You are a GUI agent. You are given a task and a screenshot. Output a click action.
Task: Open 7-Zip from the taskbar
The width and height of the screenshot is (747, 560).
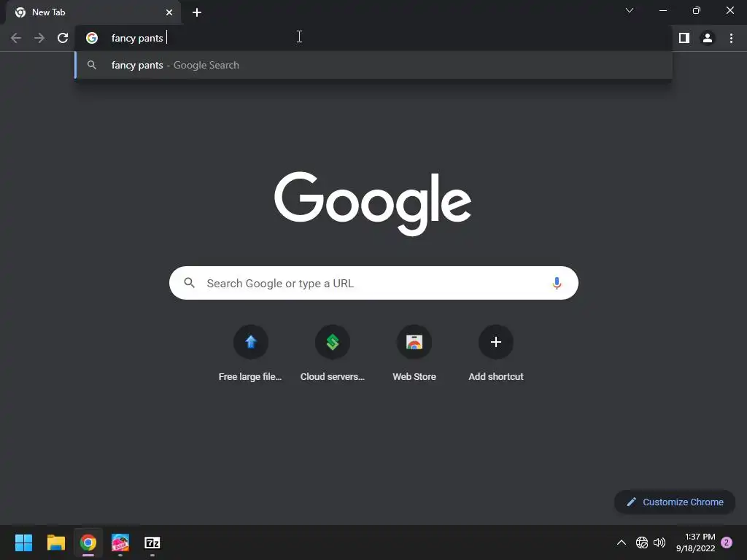click(152, 542)
